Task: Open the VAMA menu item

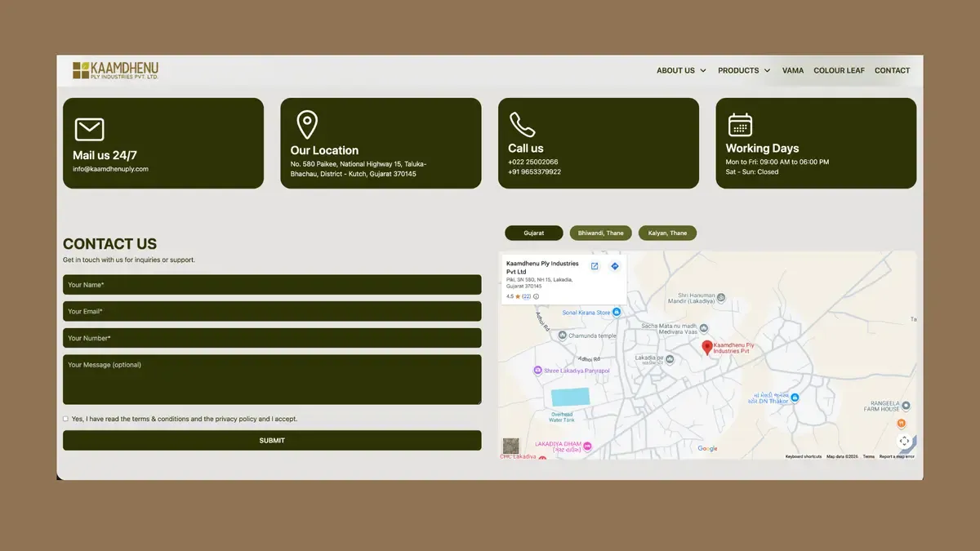Action: pyautogui.click(x=792, y=71)
